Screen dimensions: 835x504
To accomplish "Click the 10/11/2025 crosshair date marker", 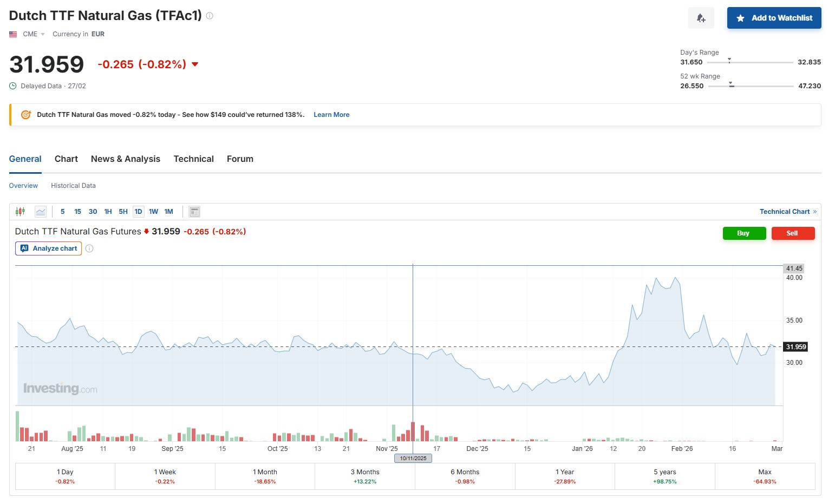I will click(413, 458).
